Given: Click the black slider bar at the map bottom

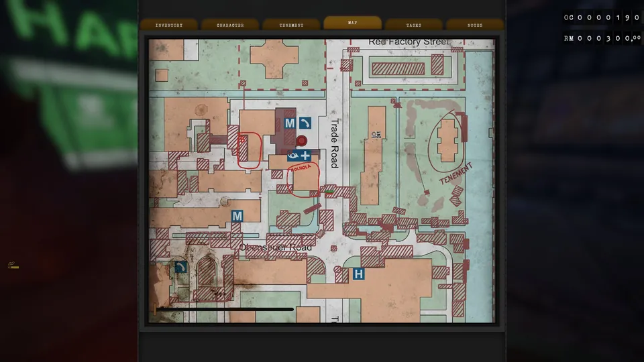Looking at the screenshot, I should 225,309.
